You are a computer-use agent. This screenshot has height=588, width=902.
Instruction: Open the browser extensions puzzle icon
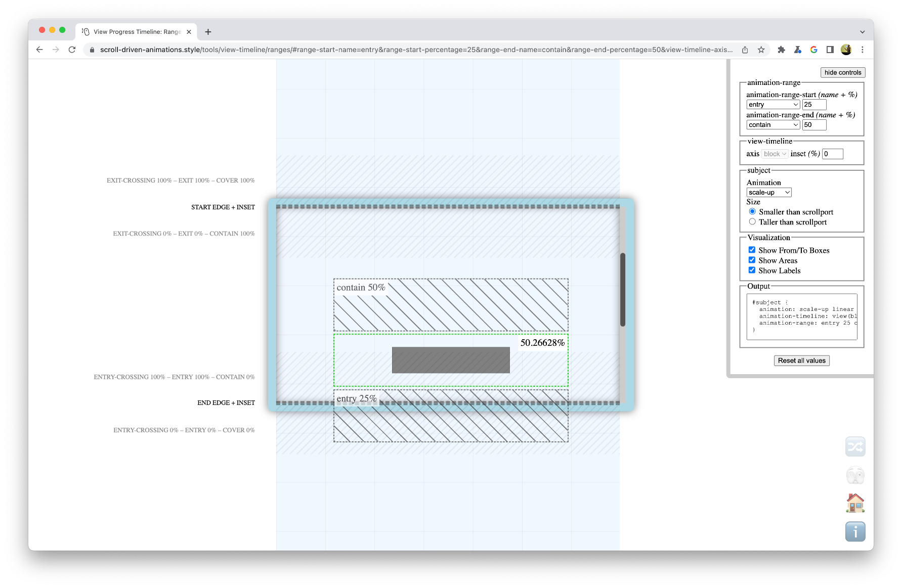point(781,50)
